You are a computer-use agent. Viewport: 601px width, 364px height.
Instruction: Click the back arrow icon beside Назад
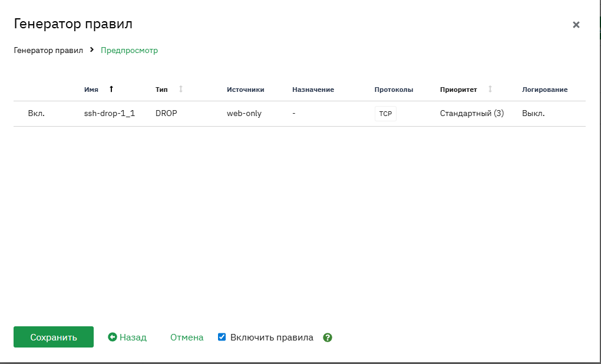[x=113, y=337]
